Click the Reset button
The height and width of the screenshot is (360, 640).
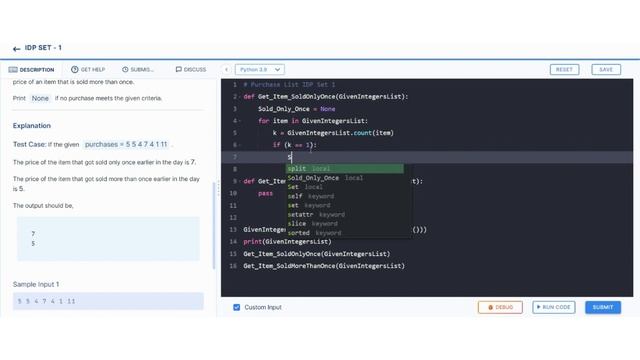564,70
